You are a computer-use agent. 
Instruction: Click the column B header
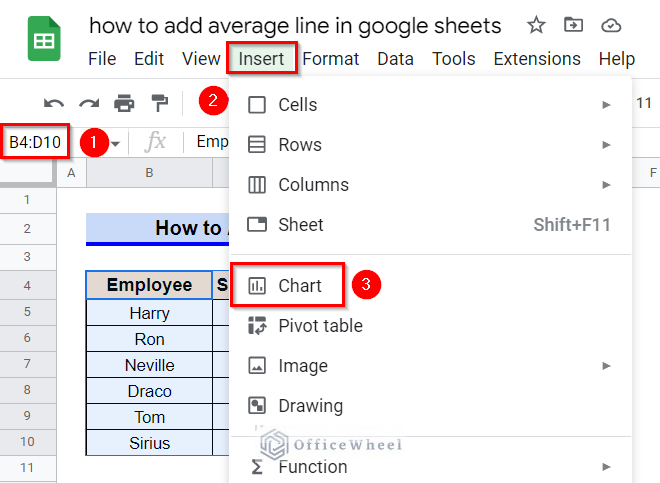[x=149, y=173]
